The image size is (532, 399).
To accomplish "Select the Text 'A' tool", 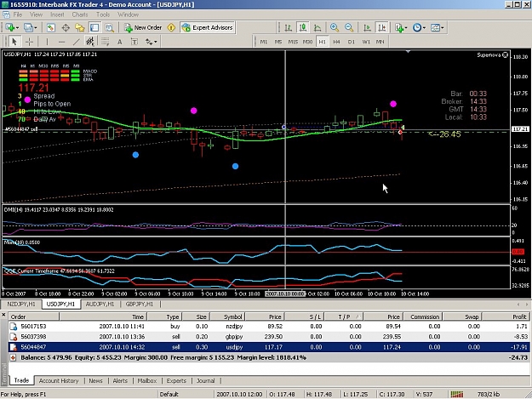I will coord(119,42).
